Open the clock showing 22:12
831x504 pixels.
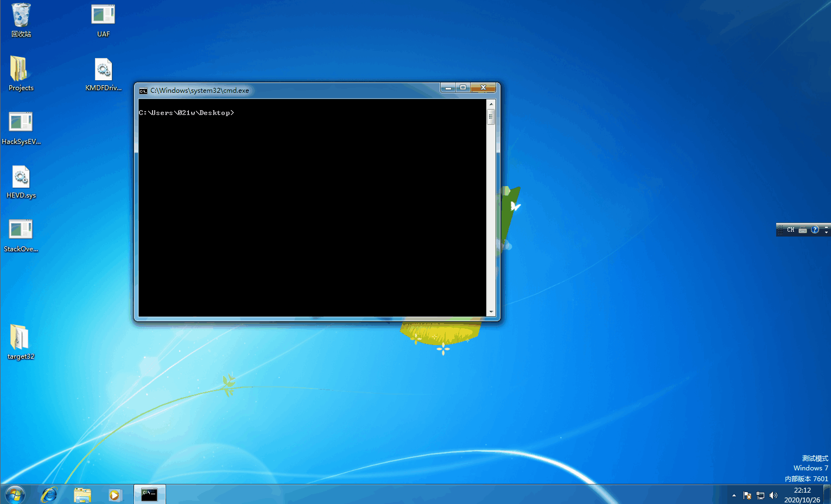802,495
